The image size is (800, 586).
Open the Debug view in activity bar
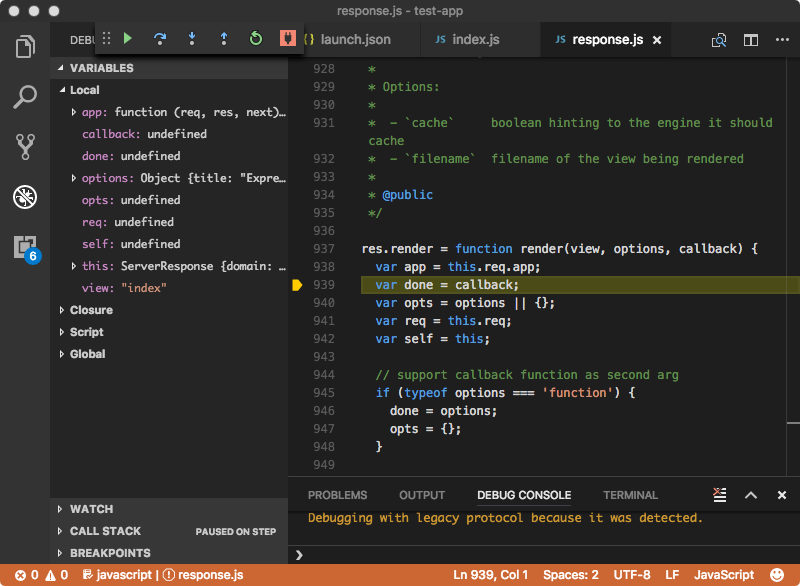point(25,197)
